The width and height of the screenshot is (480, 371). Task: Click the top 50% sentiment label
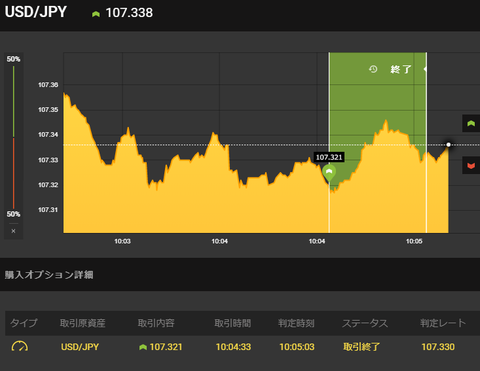[x=13, y=59]
